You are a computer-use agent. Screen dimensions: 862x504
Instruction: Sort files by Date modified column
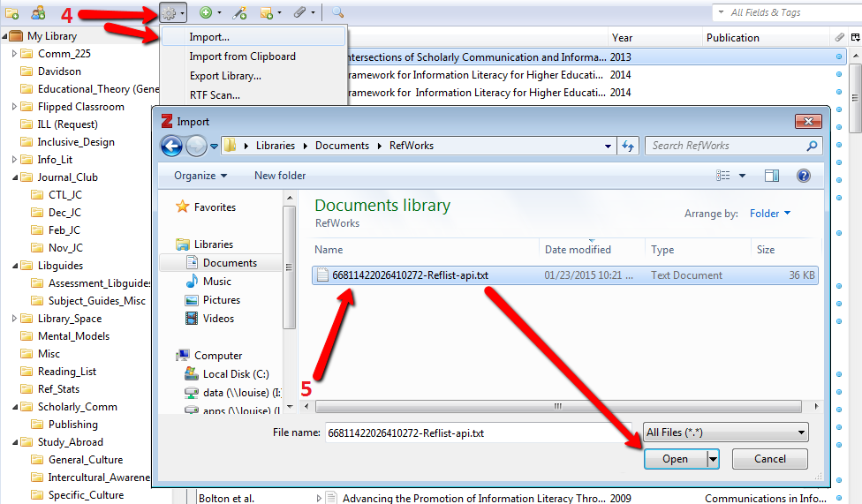pos(578,250)
